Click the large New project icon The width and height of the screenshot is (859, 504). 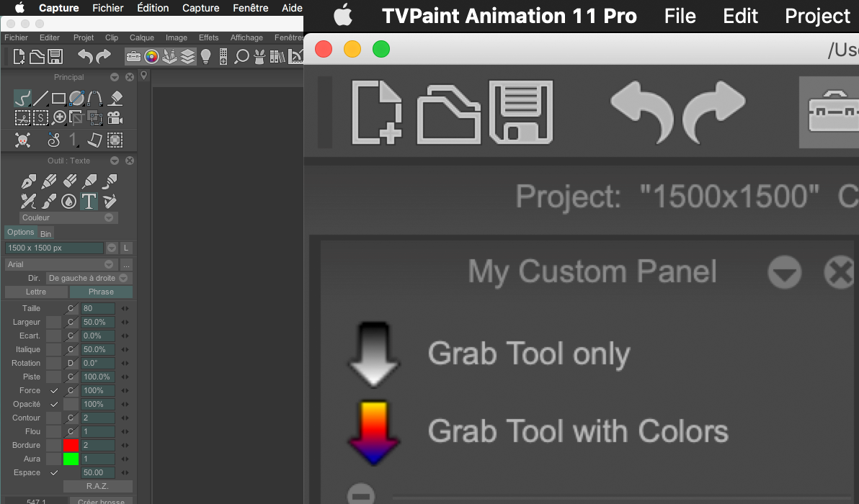pos(377,112)
